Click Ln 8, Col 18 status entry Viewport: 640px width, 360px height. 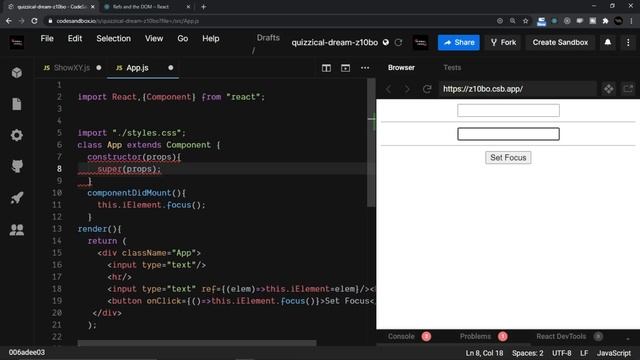[484, 353]
